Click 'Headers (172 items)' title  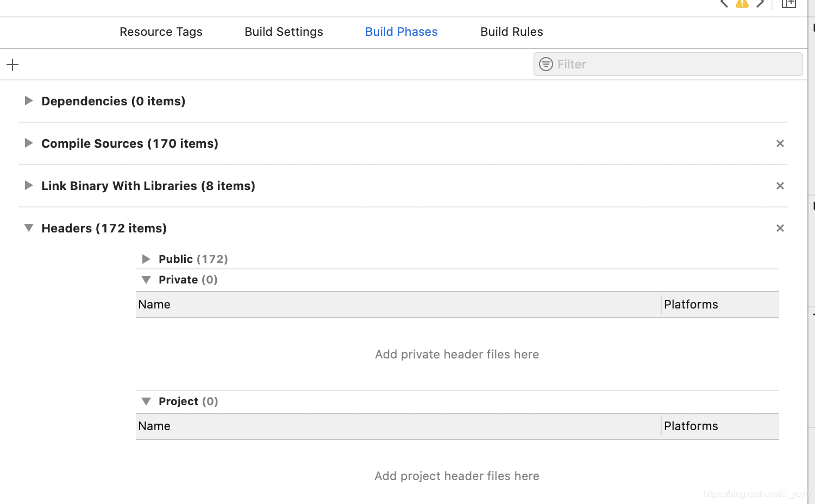click(104, 228)
